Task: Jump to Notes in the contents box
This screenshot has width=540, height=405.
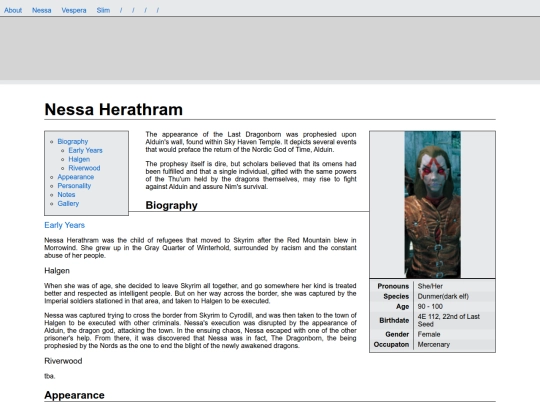Action: point(66,195)
